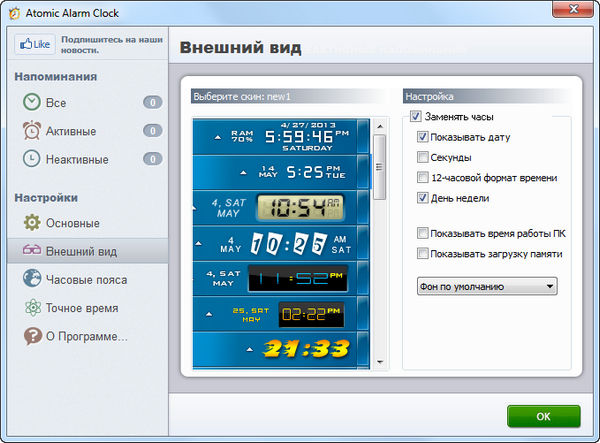Toggle the Заменять часы checkbox

[x=415, y=117]
